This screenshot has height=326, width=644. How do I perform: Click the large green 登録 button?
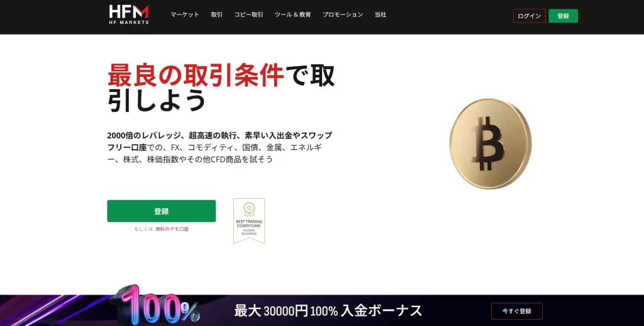pyautogui.click(x=162, y=211)
